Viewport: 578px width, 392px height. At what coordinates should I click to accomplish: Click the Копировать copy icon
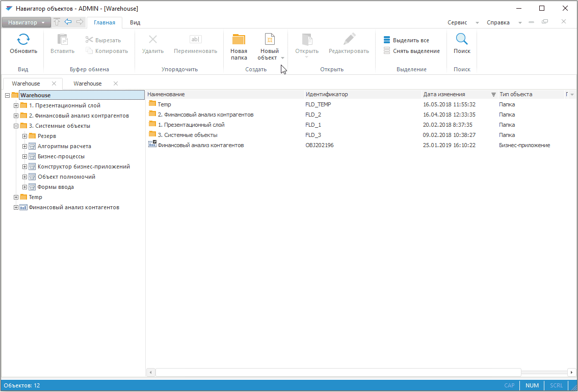pos(89,50)
